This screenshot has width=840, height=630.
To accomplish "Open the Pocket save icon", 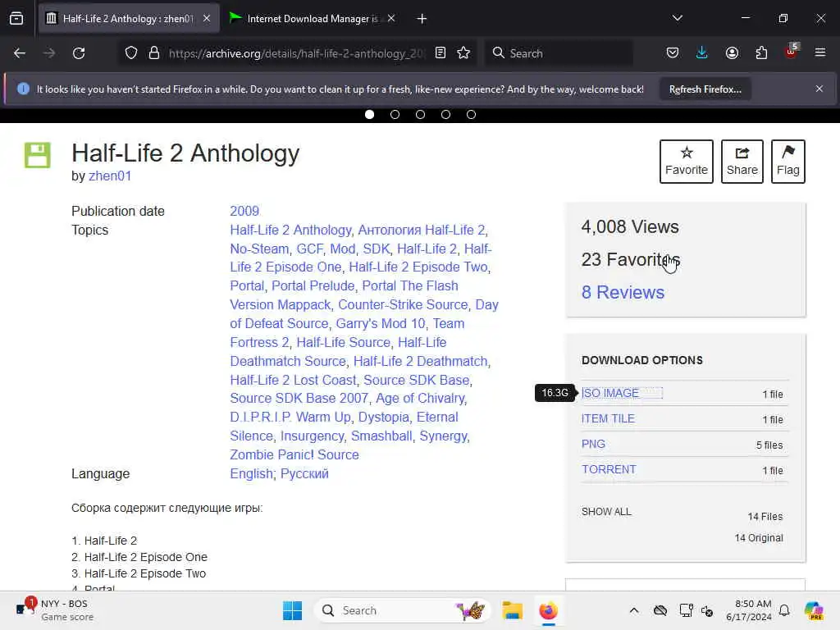I will [x=673, y=53].
